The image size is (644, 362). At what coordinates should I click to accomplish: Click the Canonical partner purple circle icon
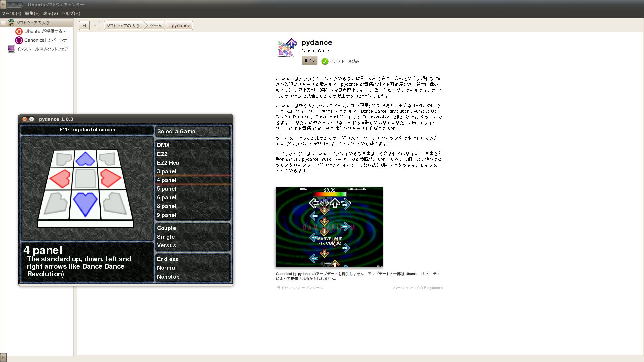point(19,40)
